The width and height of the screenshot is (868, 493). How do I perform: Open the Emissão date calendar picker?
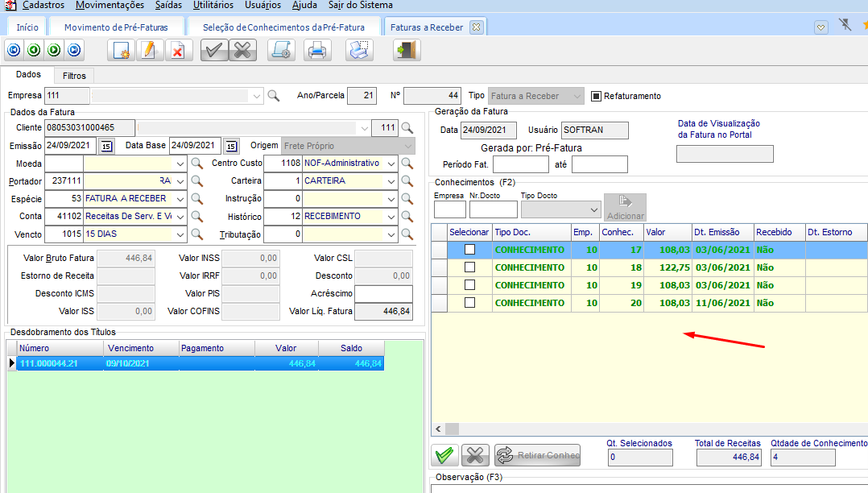106,146
